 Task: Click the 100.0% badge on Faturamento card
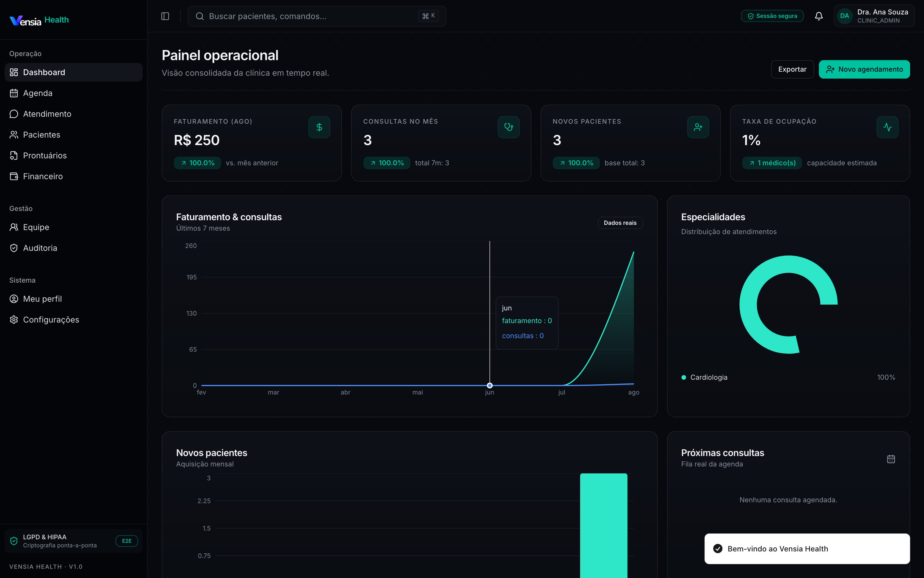click(198, 163)
